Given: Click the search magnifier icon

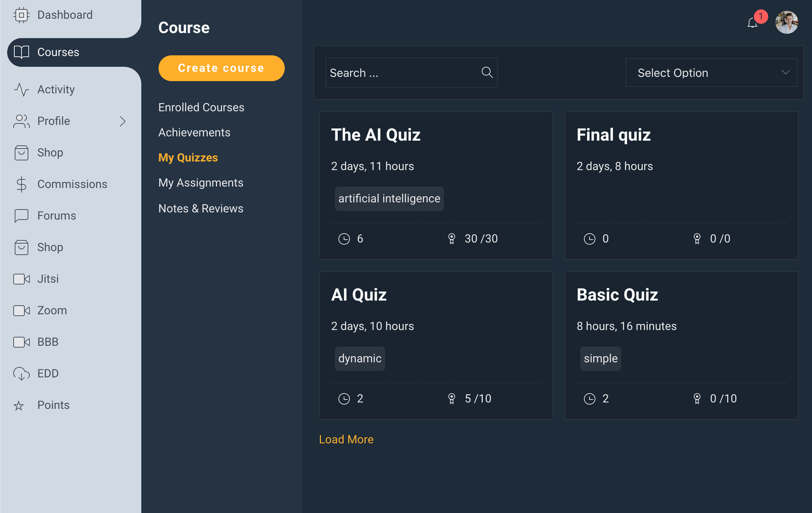Looking at the screenshot, I should coord(487,73).
